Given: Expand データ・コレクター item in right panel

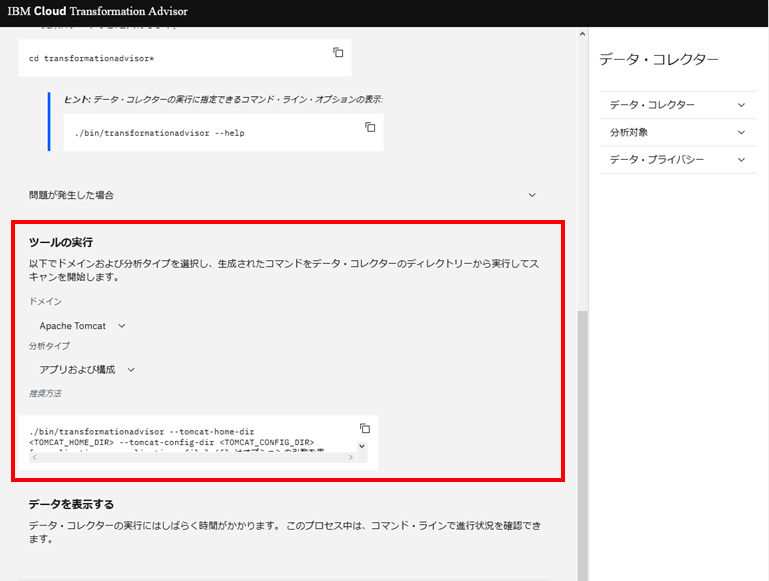Looking at the screenshot, I should click(678, 105).
